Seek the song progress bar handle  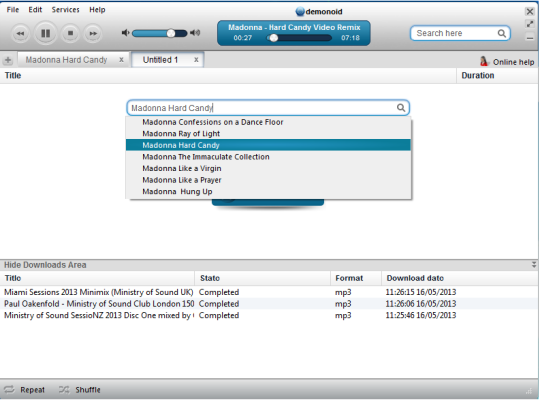[x=273, y=38]
